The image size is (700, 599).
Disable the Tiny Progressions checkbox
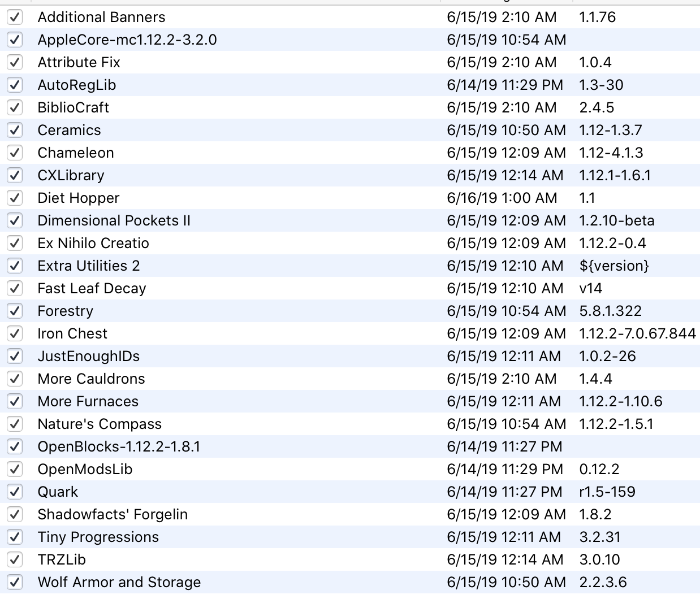(x=15, y=537)
